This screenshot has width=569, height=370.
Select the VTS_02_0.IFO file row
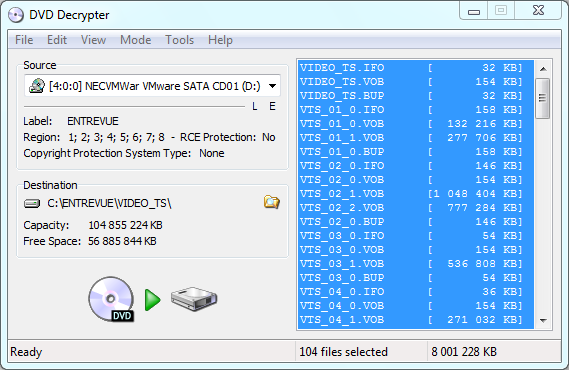416,166
